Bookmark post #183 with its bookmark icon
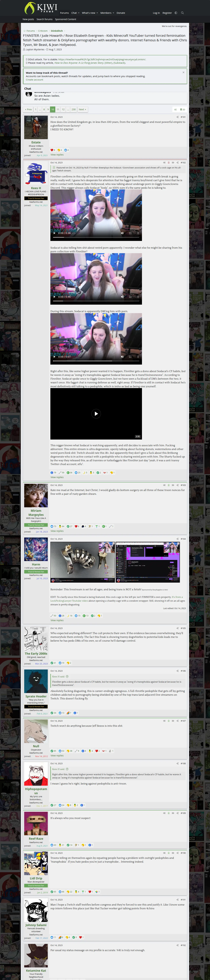 click(x=168, y=485)
